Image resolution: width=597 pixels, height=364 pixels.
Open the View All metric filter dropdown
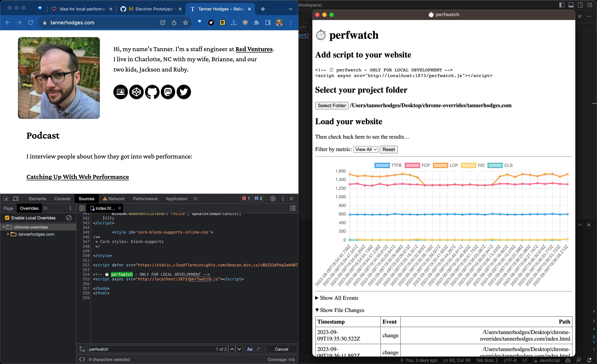[x=366, y=149]
